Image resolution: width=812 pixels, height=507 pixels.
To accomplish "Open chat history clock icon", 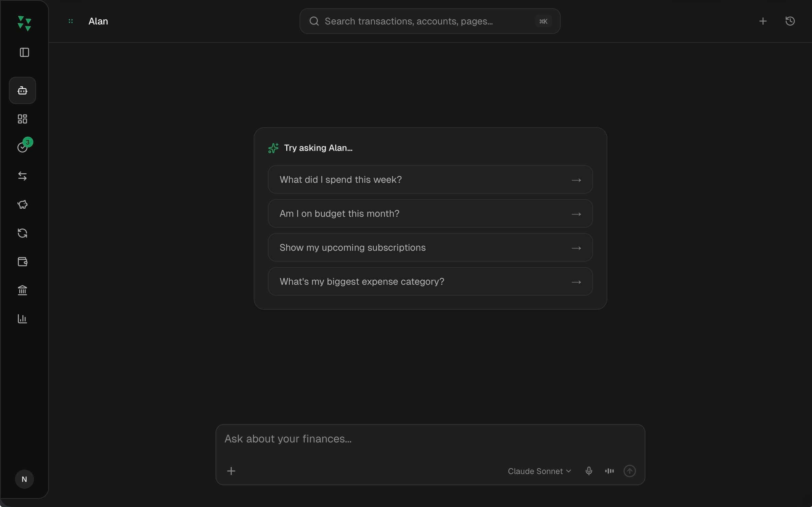I will tap(790, 21).
